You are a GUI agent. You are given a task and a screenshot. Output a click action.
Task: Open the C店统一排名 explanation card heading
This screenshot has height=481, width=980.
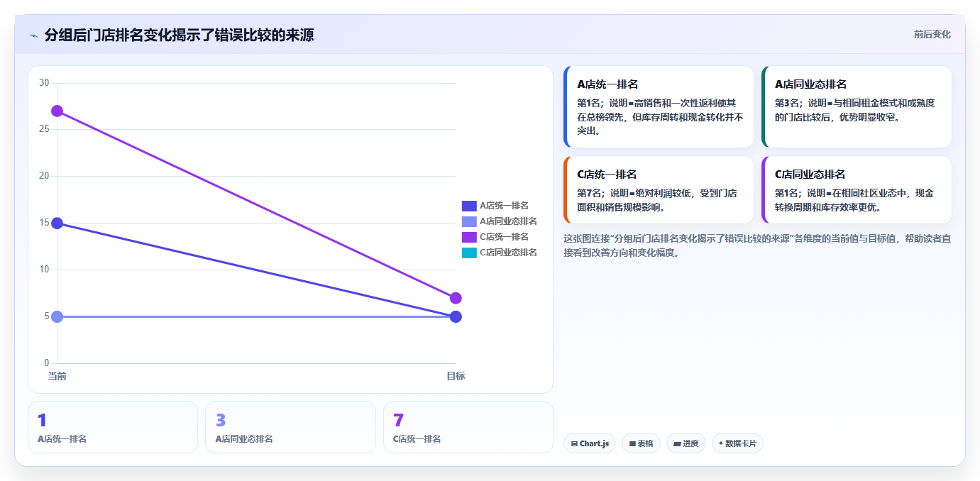point(607,175)
